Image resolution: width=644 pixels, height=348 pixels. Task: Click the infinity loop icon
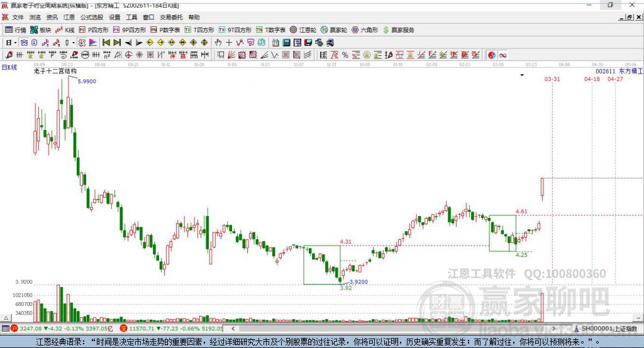tap(502, 55)
